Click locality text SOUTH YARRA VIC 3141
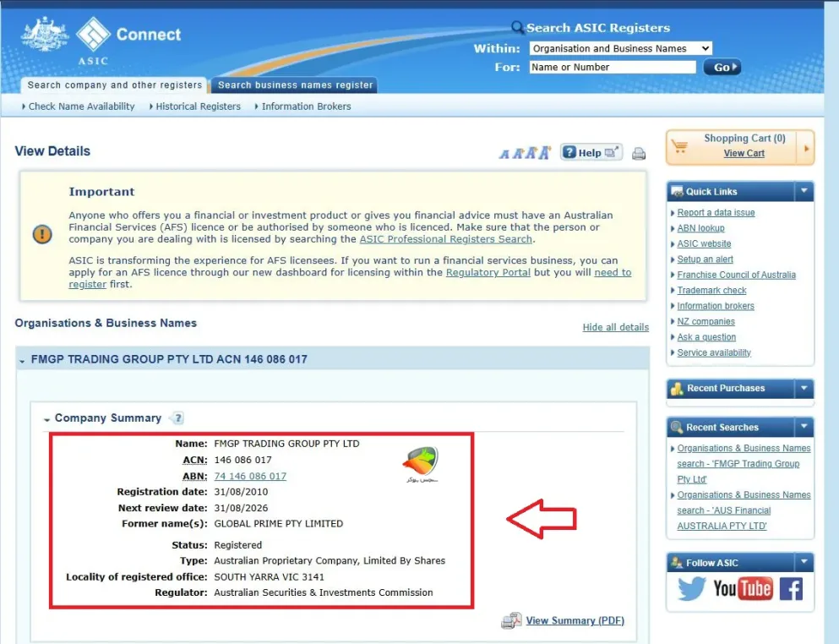 269,576
